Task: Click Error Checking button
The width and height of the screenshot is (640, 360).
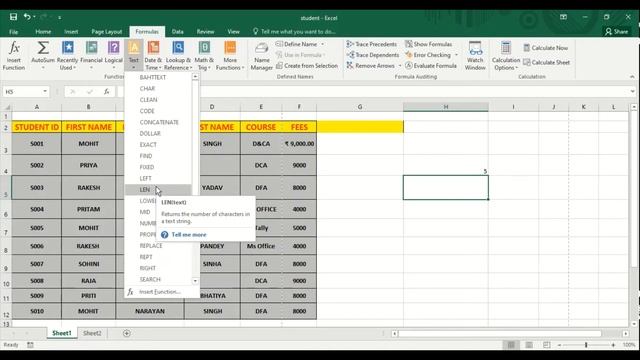Action: 428,55
